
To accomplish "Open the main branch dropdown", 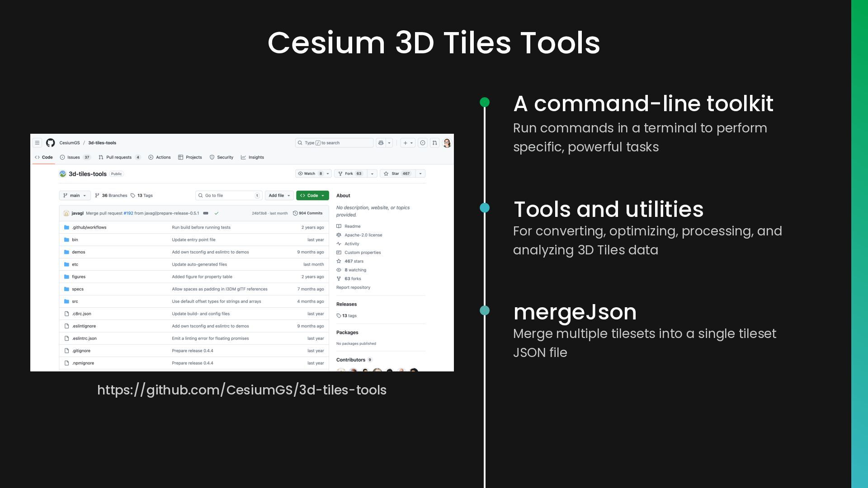I will (75, 196).
